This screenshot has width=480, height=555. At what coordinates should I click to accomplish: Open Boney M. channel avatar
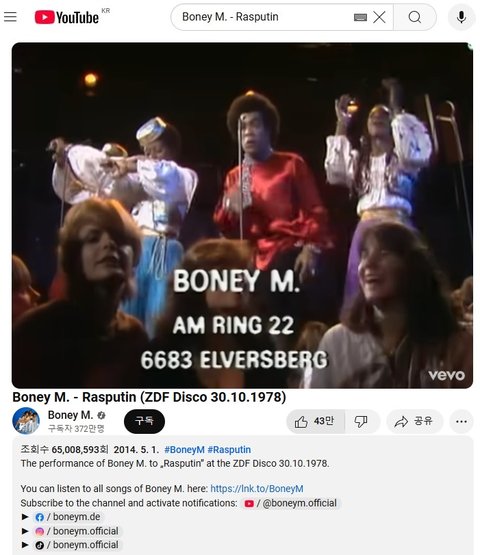coord(26,421)
